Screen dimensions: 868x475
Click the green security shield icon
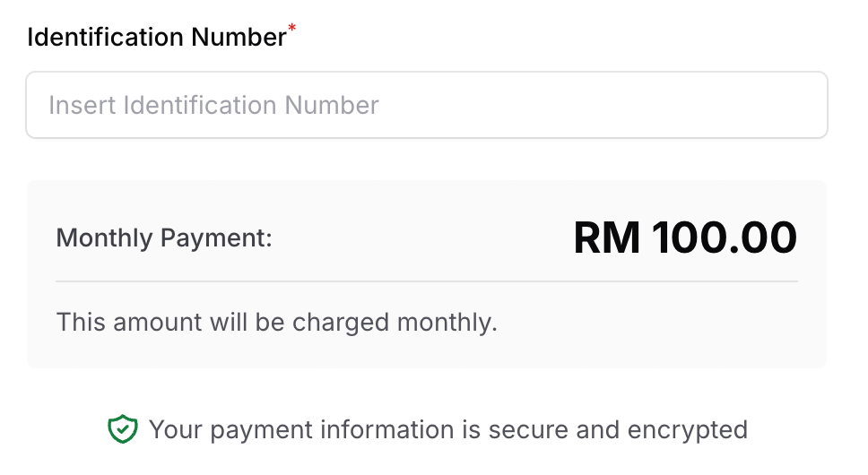[122, 429]
